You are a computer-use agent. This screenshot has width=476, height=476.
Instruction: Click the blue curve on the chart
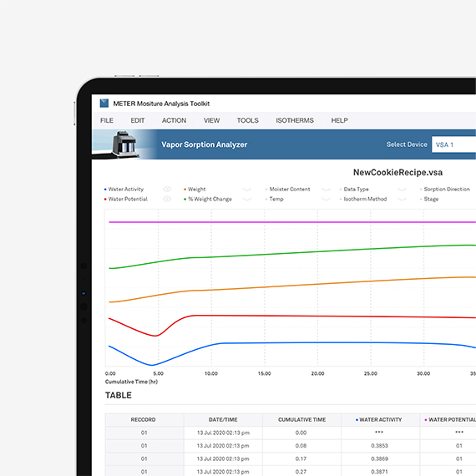tap(291, 343)
